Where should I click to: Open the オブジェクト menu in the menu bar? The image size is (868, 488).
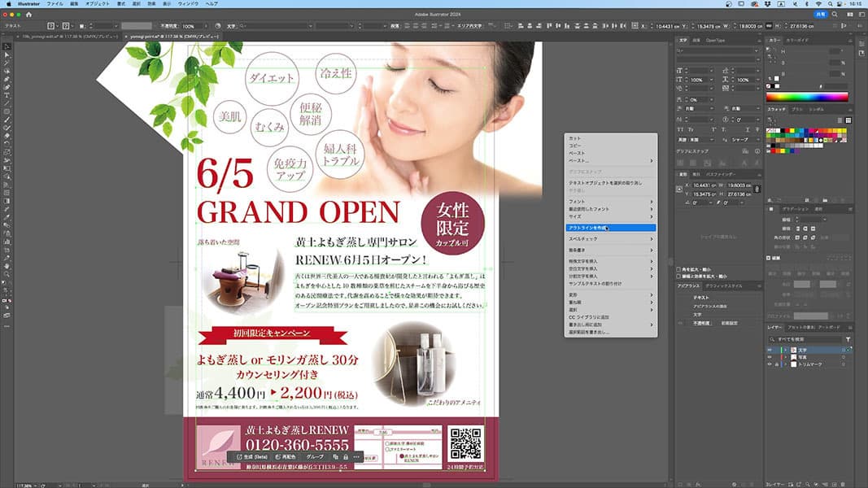(97, 4)
